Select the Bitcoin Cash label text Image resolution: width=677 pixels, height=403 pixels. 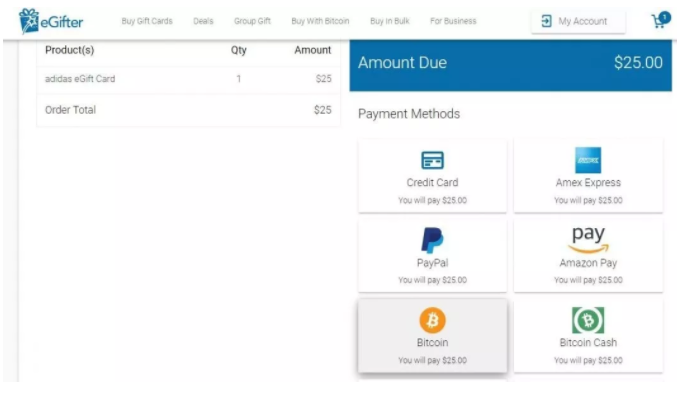(588, 343)
